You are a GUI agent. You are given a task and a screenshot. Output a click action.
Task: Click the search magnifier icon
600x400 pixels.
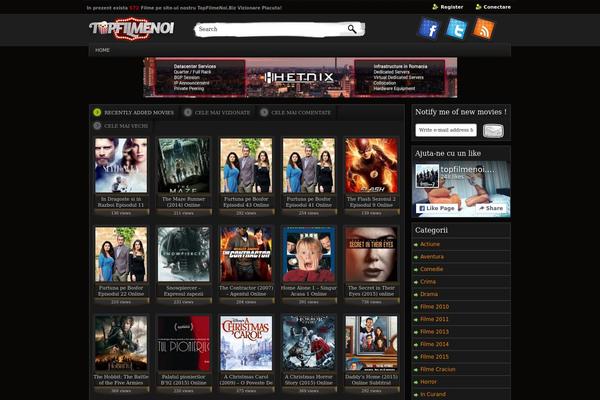click(x=352, y=29)
